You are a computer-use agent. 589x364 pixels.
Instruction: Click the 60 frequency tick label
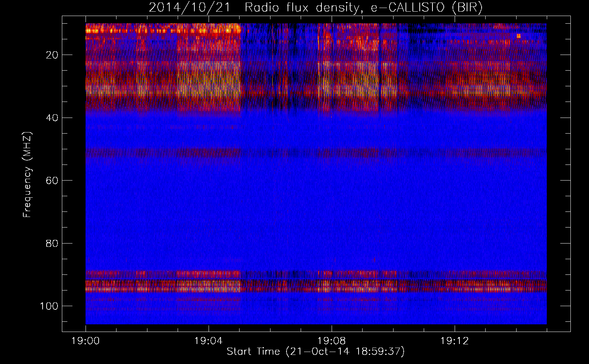(x=52, y=181)
